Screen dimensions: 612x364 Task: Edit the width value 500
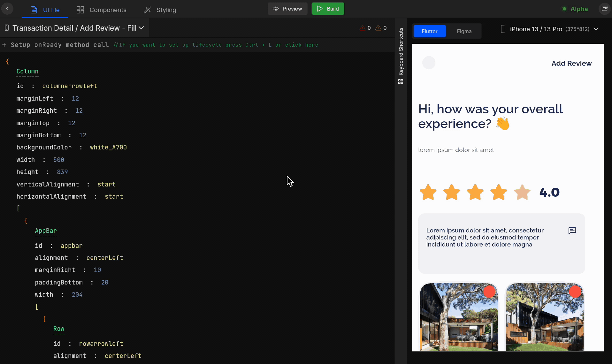tap(58, 160)
